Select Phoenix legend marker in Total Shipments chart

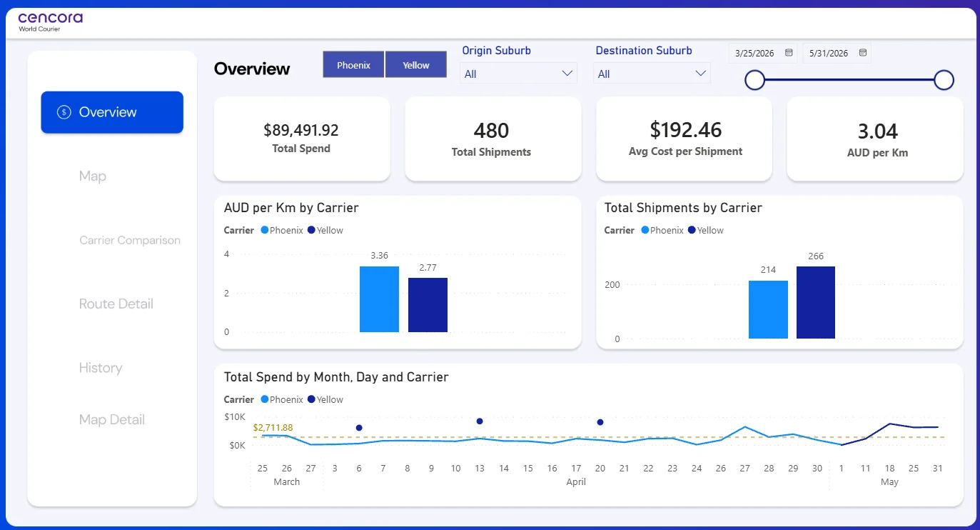tap(645, 230)
